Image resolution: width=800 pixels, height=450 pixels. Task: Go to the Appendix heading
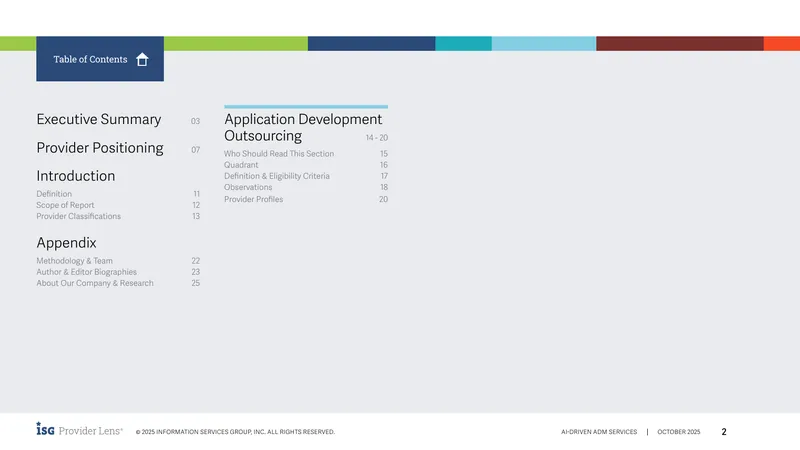[x=66, y=243]
